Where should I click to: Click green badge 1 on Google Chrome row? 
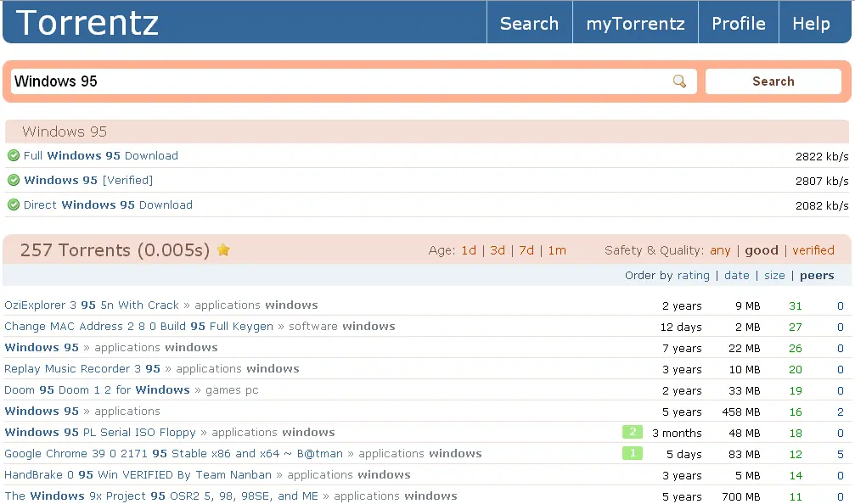[x=633, y=453]
